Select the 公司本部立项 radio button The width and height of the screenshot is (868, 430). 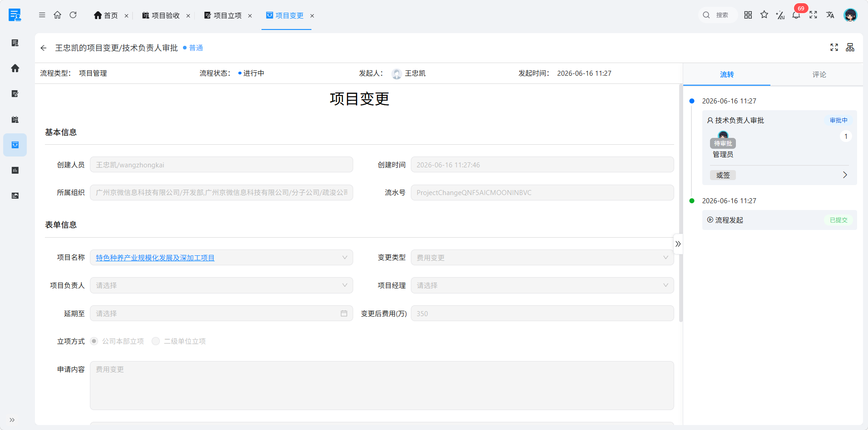(x=94, y=341)
